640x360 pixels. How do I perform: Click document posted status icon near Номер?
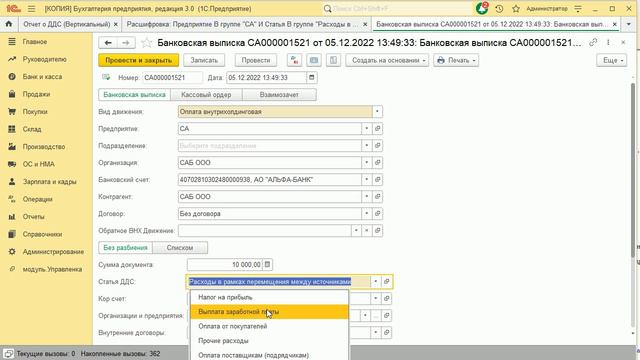pos(106,77)
